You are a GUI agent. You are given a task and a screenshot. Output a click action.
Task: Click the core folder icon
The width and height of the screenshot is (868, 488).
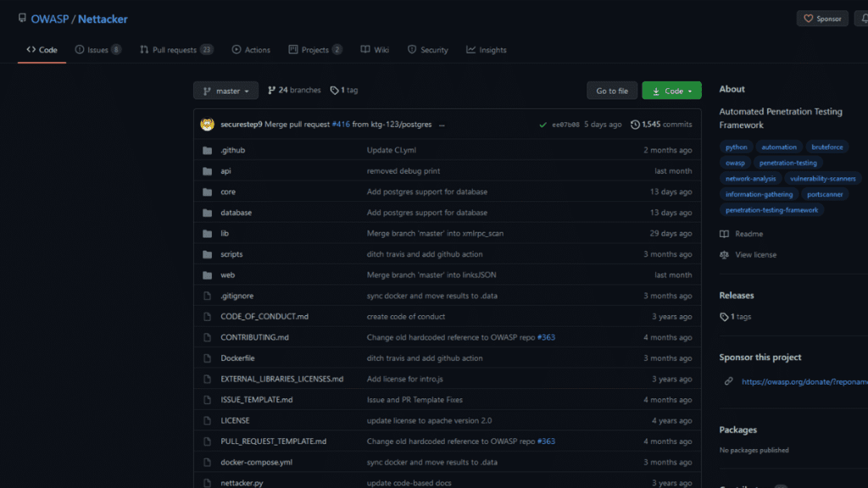click(207, 192)
